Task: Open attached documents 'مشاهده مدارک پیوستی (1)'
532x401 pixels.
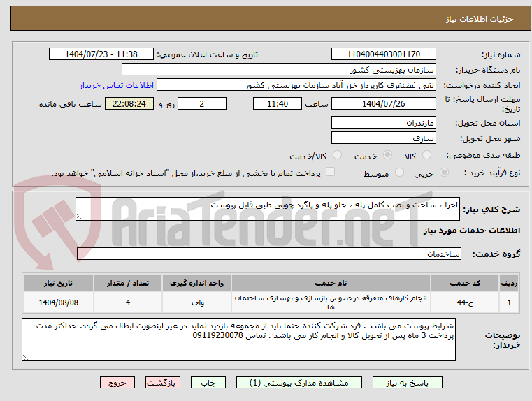Action: [x=299, y=382]
